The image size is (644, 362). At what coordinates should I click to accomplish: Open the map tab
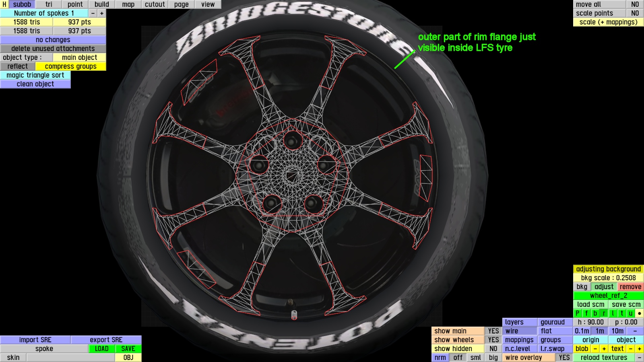128,4
